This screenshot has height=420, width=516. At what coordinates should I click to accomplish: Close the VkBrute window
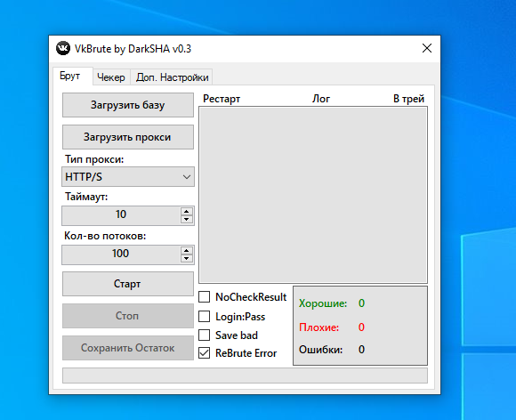pos(427,48)
